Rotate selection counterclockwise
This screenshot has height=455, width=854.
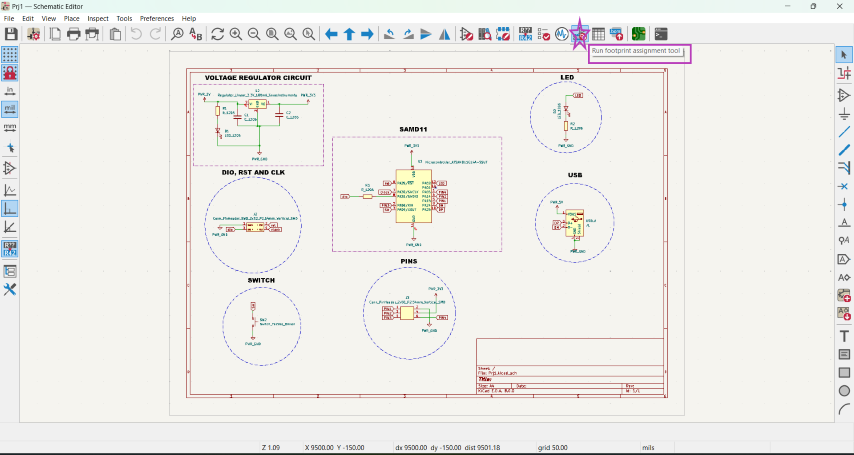tap(389, 34)
